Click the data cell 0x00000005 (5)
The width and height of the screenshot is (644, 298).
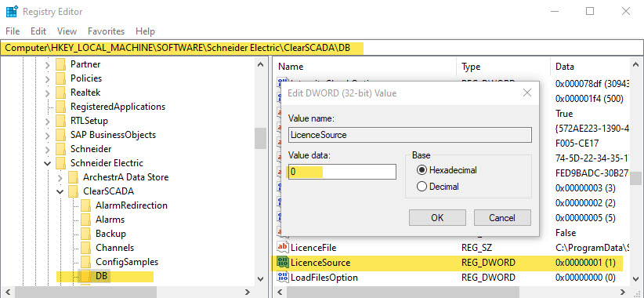point(585,217)
